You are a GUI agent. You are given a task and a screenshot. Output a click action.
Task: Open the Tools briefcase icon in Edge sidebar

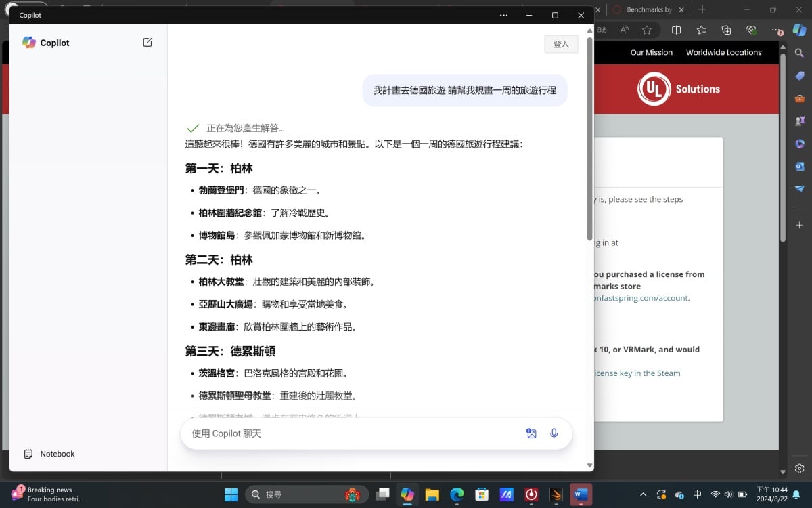(799, 99)
